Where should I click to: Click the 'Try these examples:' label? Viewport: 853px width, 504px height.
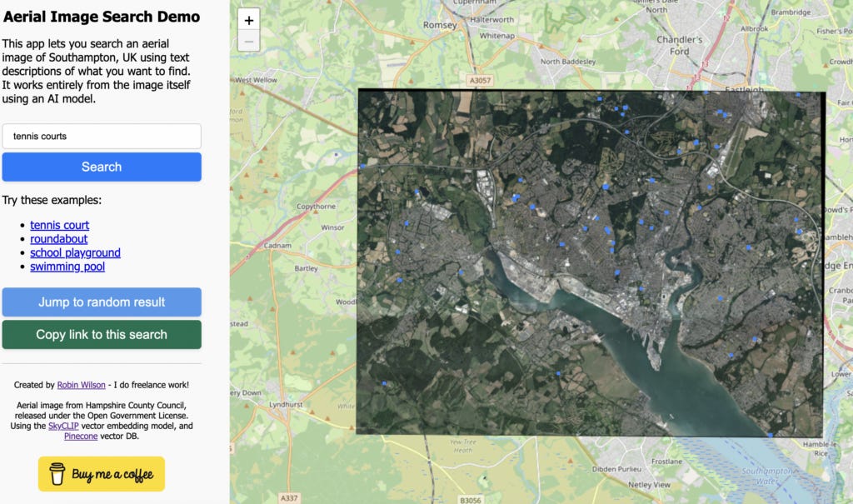point(52,200)
